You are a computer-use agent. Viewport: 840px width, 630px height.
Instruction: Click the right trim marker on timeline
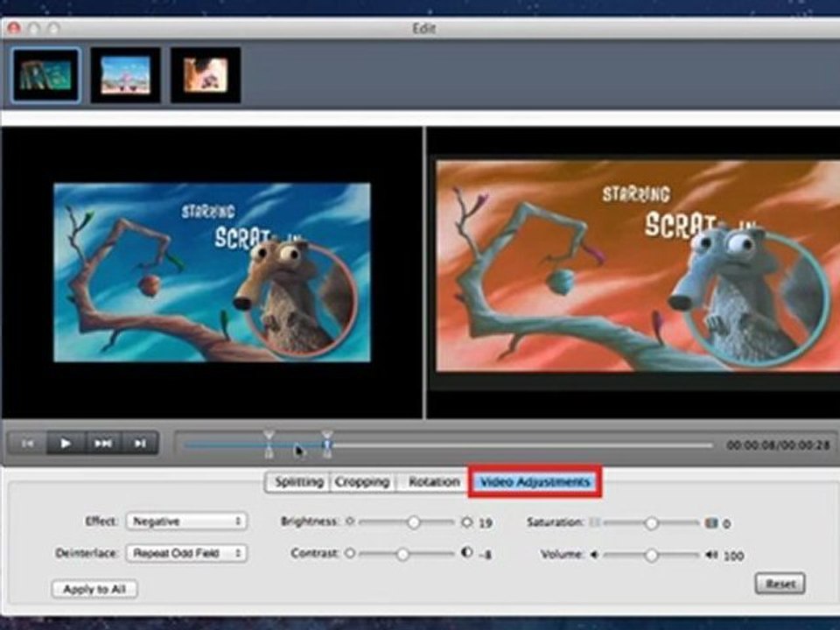326,444
